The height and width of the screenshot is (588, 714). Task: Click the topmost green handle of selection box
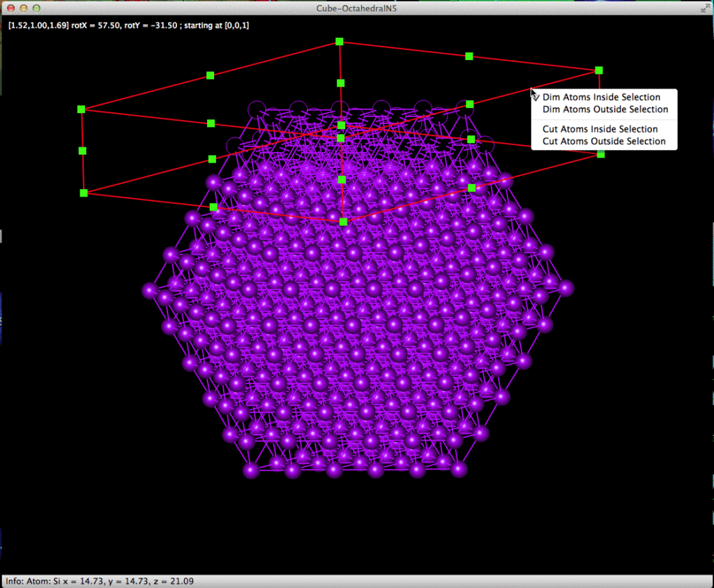(x=340, y=42)
